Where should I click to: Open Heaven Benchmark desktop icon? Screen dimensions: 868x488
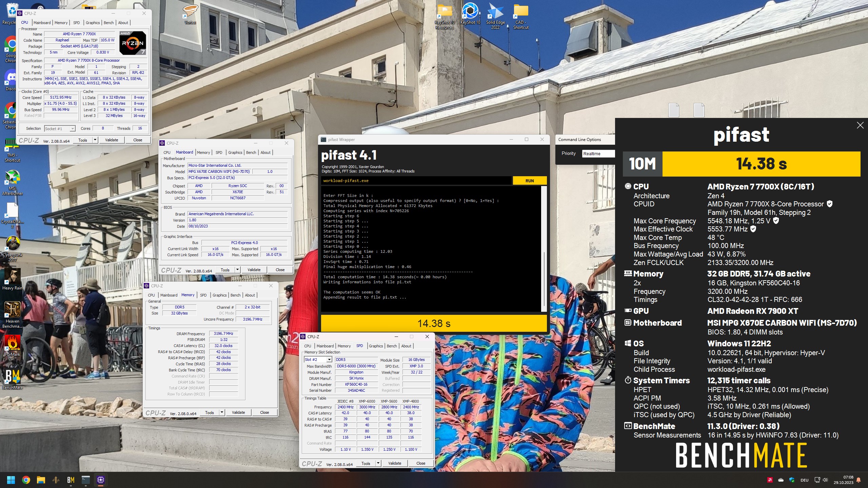pos(12,315)
